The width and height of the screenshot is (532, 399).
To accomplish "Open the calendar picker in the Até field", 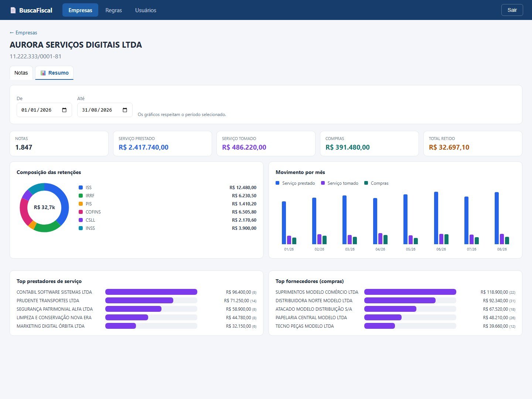I will (125, 110).
